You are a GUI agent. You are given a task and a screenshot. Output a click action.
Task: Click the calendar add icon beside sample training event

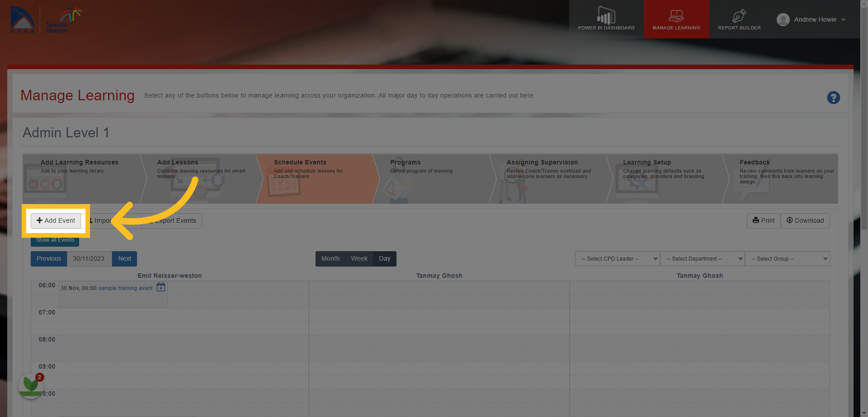[x=161, y=287]
